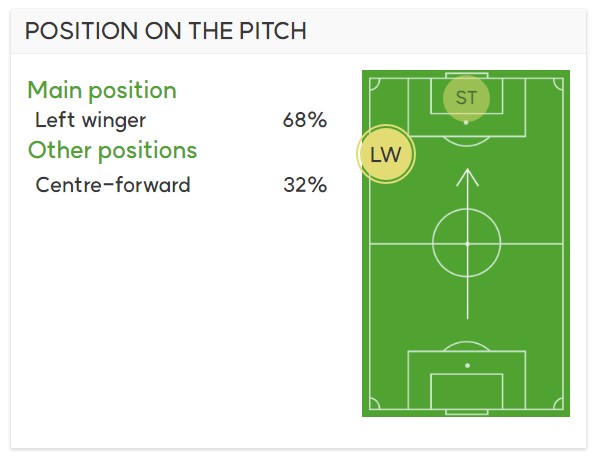The width and height of the screenshot is (596, 459).
Task: Click the 68% value
Action: pyautogui.click(x=305, y=120)
